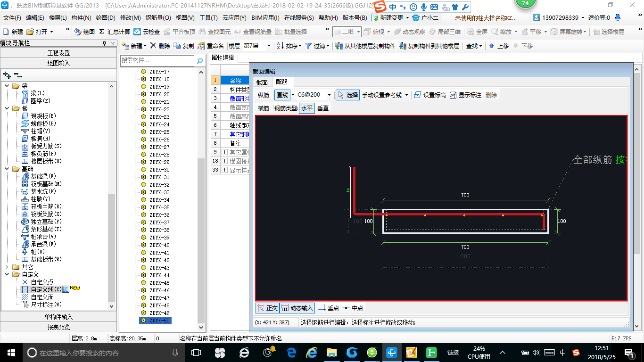Image resolution: width=644 pixels, height=362 pixels.
Task: Open 查看钢筋量 view rebar quantity
Action: click(x=253, y=32)
